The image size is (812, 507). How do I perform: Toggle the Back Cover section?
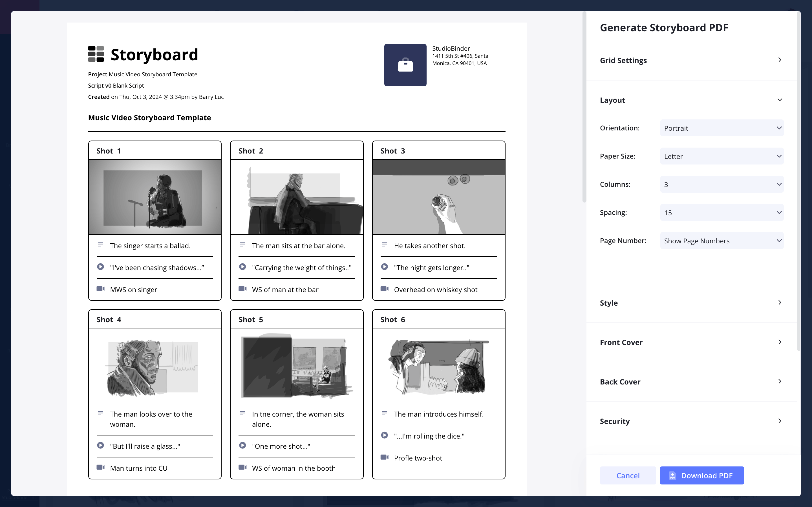692,381
